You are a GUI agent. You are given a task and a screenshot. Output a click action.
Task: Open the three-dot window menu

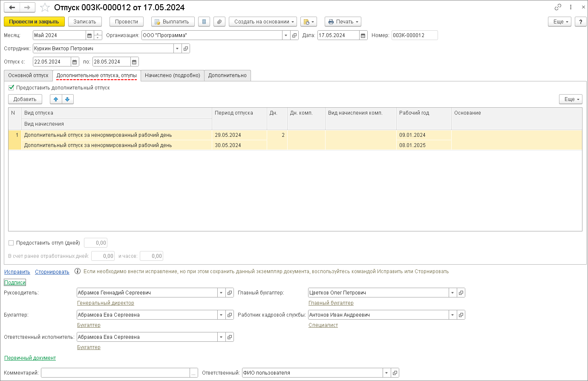pyautogui.click(x=571, y=7)
